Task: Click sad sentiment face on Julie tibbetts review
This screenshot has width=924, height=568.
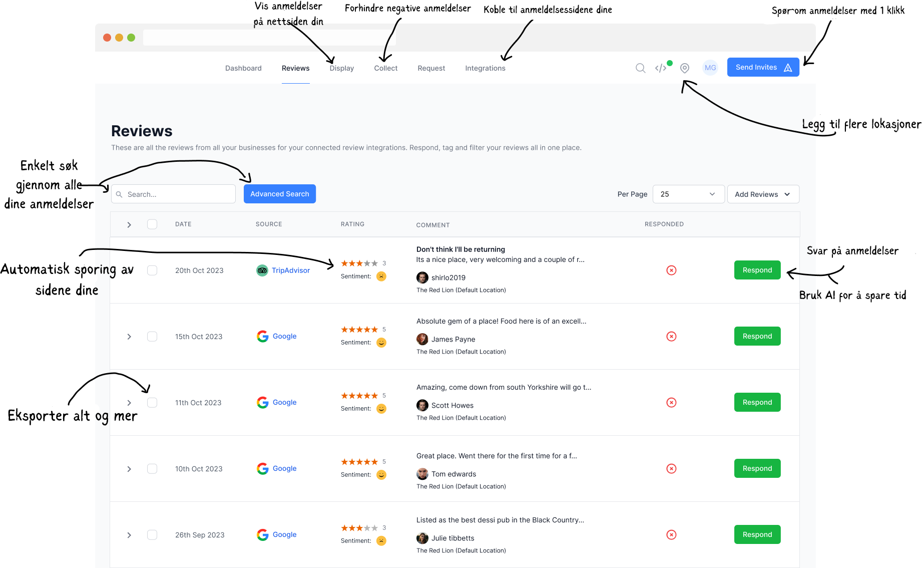Action: click(x=381, y=541)
